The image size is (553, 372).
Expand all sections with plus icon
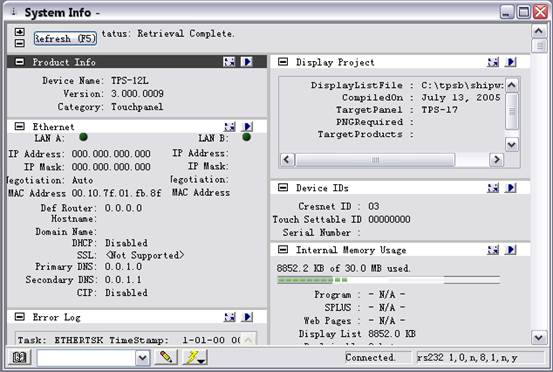point(20,32)
